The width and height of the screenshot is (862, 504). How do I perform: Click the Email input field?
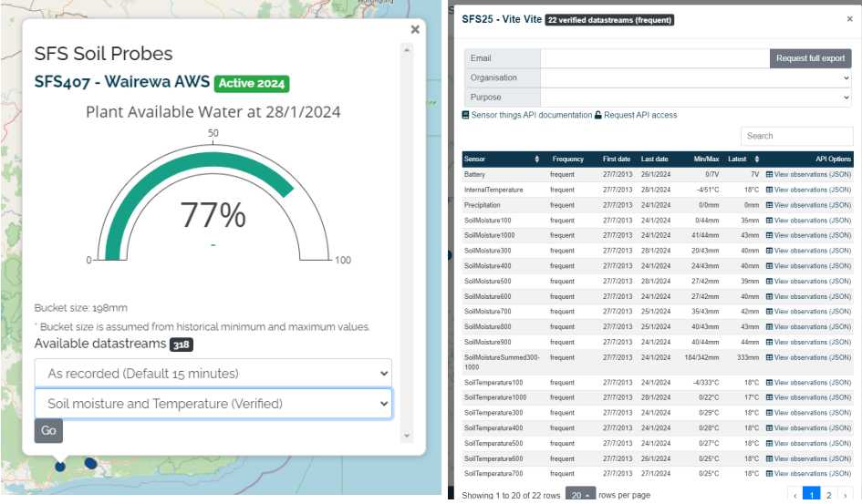coord(654,58)
